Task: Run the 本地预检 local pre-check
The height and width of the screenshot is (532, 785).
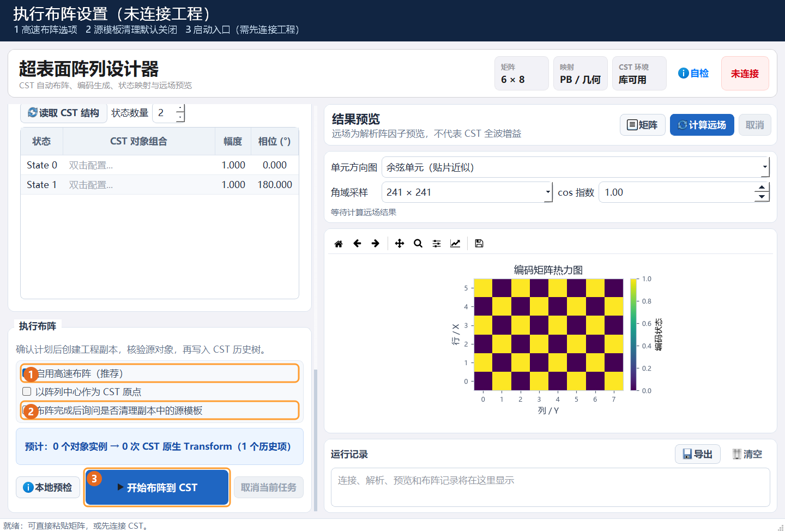Action: [48, 487]
